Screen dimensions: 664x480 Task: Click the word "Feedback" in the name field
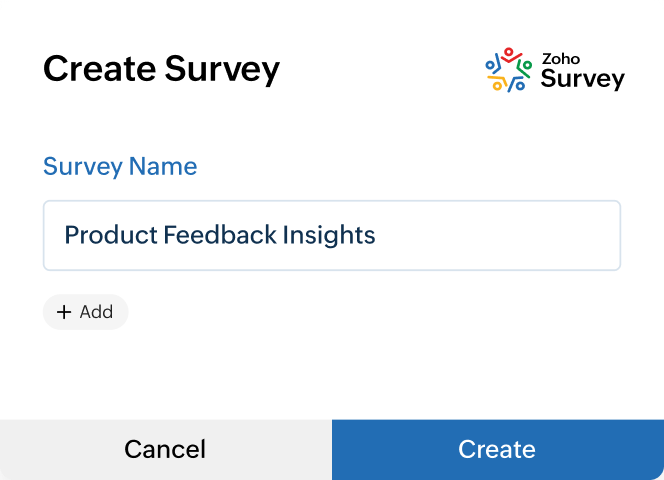pyautogui.click(x=213, y=236)
